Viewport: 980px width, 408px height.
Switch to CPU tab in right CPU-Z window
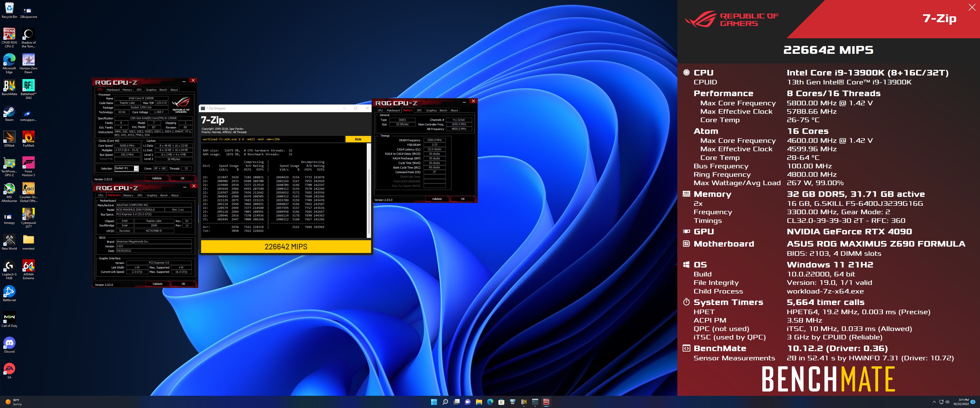380,110
